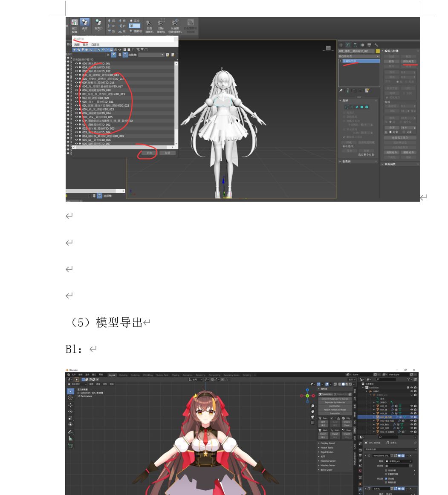448x495 pixels.
Task: Enable the 顶点组 checkbox in the mmd modifier
Action: click(x=386, y=479)
